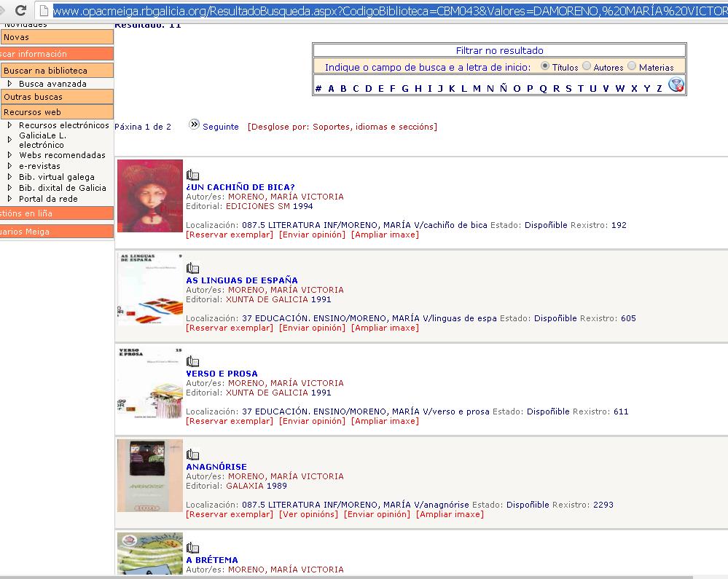Open Buscar na biblioteca menu
The width and height of the screenshot is (728, 579).
pos(57,71)
